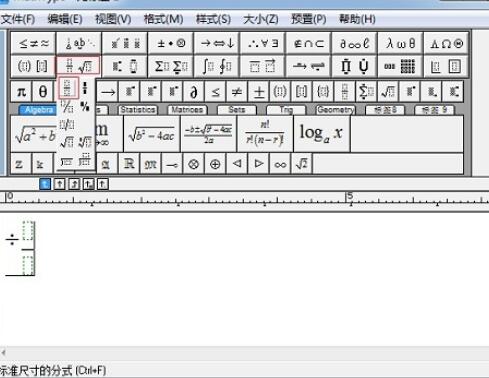Open the 视图(V) menu
The height and width of the screenshot is (378, 489).
click(x=113, y=19)
